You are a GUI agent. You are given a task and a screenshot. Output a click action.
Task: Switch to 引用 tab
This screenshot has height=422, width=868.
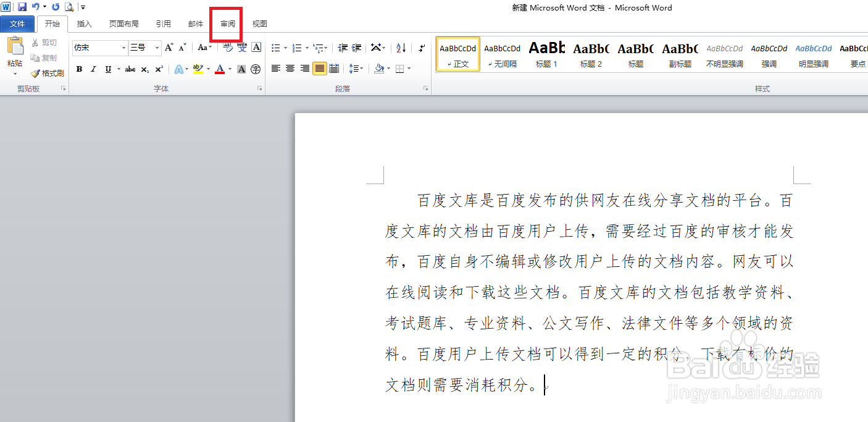point(164,23)
